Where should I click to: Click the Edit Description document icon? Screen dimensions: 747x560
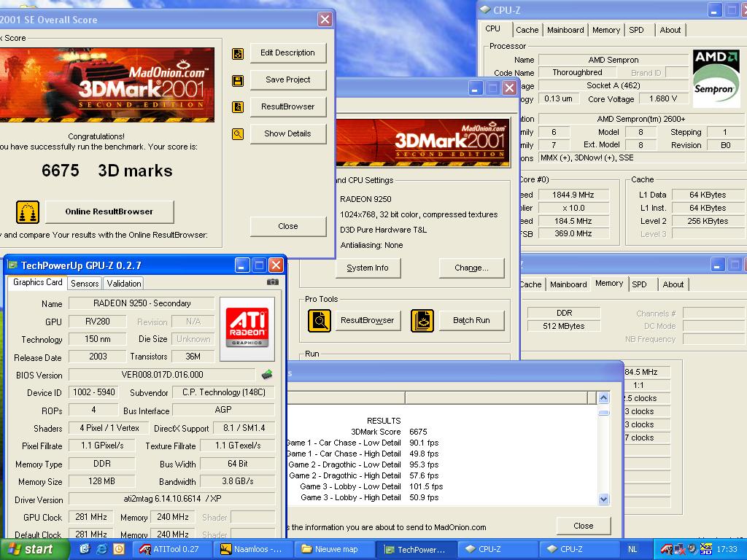pos(238,53)
